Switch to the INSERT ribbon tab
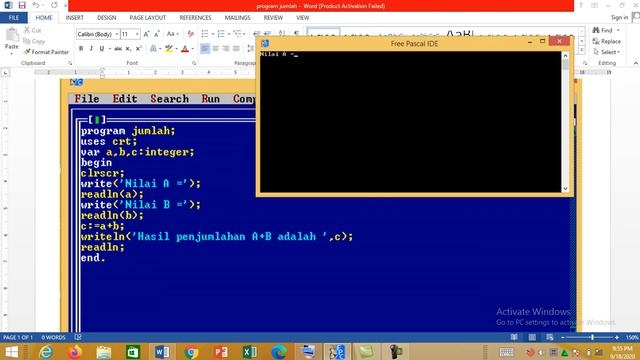Image resolution: width=640 pixels, height=360 pixels. (74, 18)
